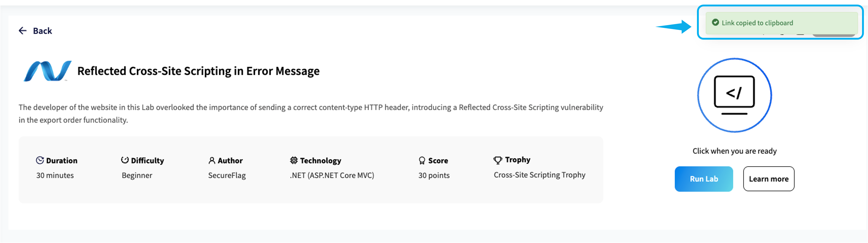Open the Learn more button

[768, 179]
